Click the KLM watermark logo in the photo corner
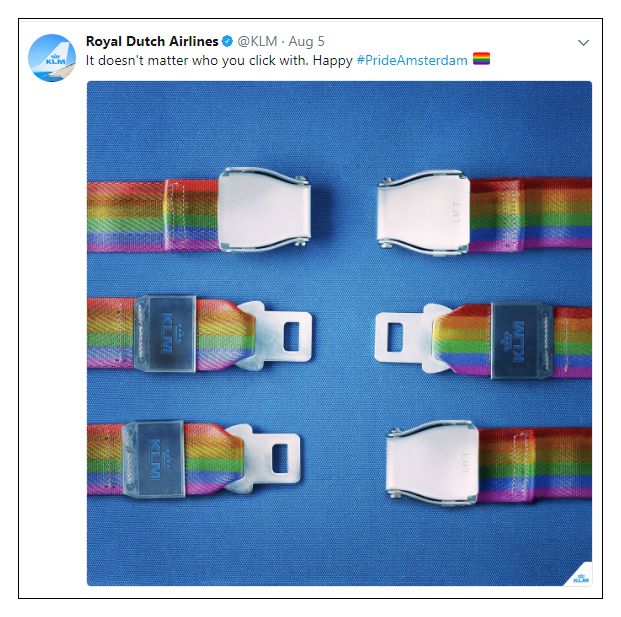The image size is (621, 617). pyautogui.click(x=581, y=578)
